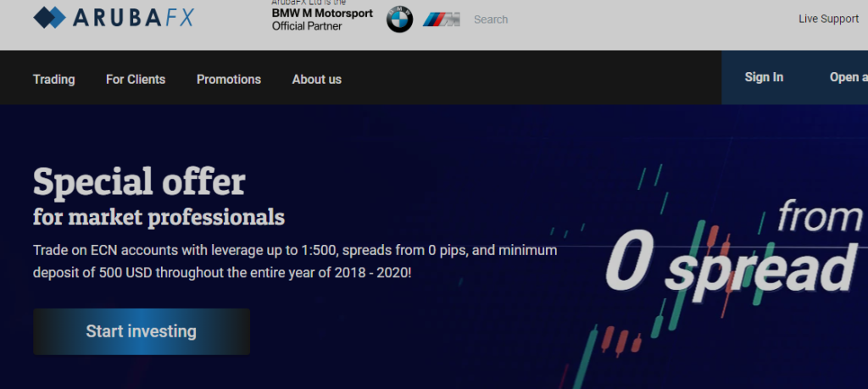Click the ECN accounts leverage description text
The image size is (868, 389).
[294, 263]
